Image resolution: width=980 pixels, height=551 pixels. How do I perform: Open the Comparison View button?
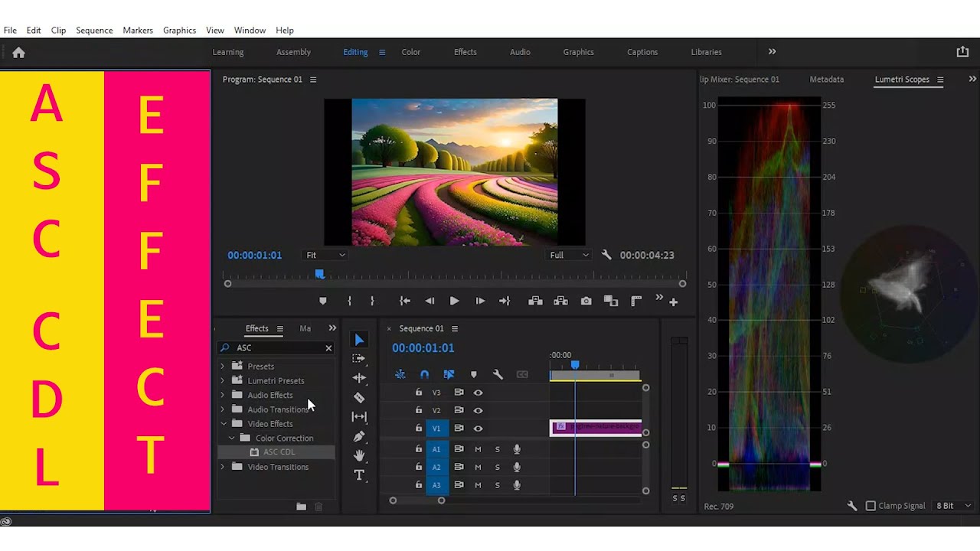coord(610,301)
